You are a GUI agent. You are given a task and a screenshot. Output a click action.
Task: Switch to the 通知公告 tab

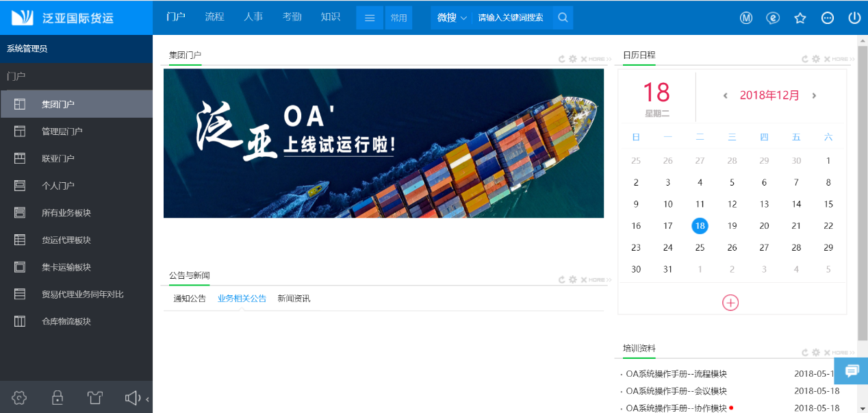click(190, 299)
